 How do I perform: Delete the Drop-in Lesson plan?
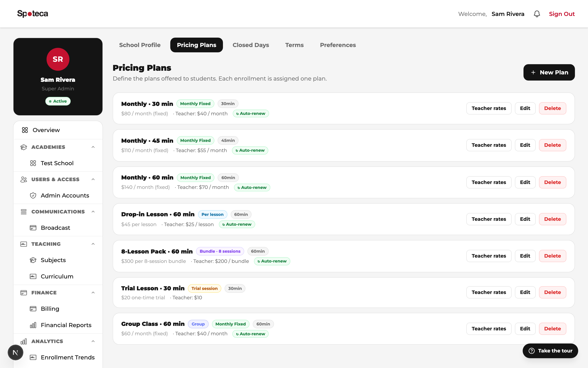click(552, 219)
